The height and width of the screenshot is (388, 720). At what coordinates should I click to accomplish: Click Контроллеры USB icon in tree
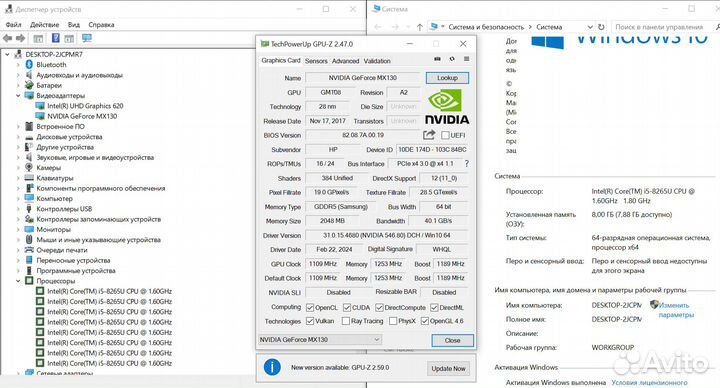pyautogui.click(x=29, y=208)
